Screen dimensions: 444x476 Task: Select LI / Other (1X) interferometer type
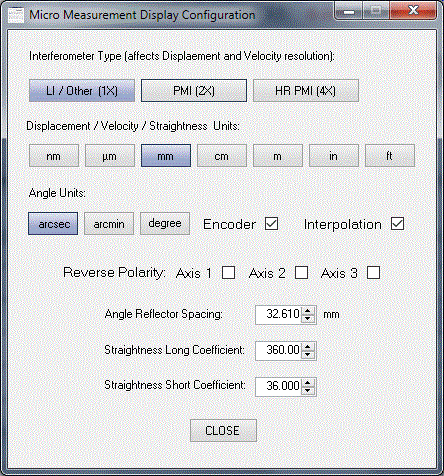[x=82, y=90]
